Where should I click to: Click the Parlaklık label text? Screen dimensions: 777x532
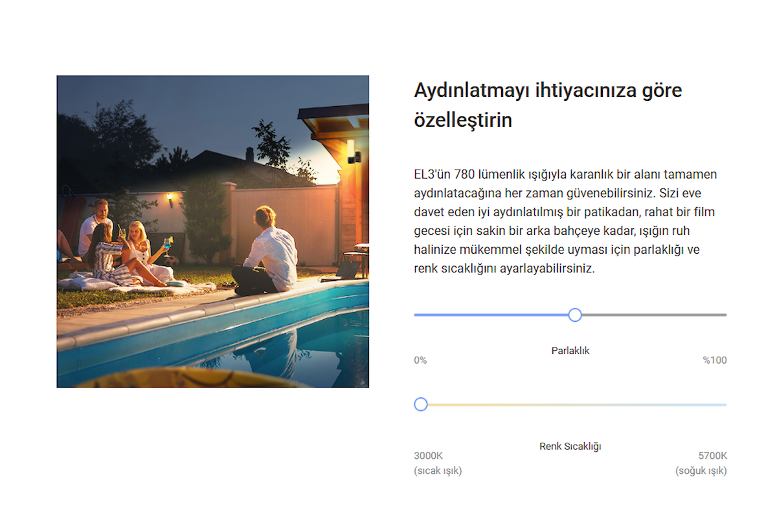tap(570, 351)
